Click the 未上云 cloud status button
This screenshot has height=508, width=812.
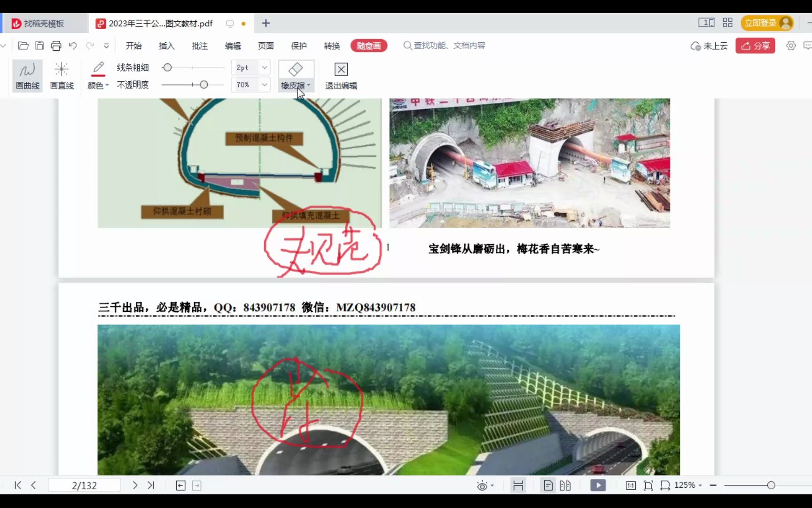coord(709,46)
